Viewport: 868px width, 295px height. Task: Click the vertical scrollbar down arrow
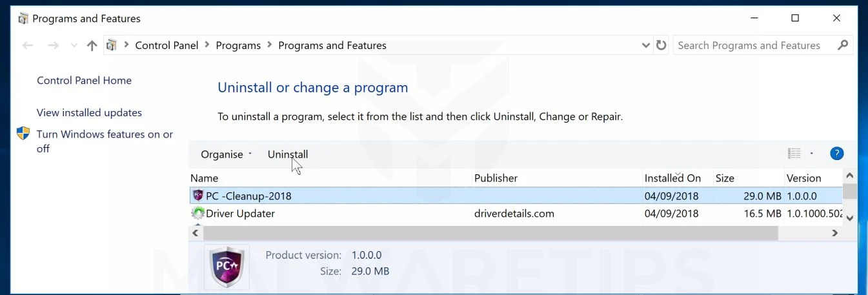[x=850, y=218]
